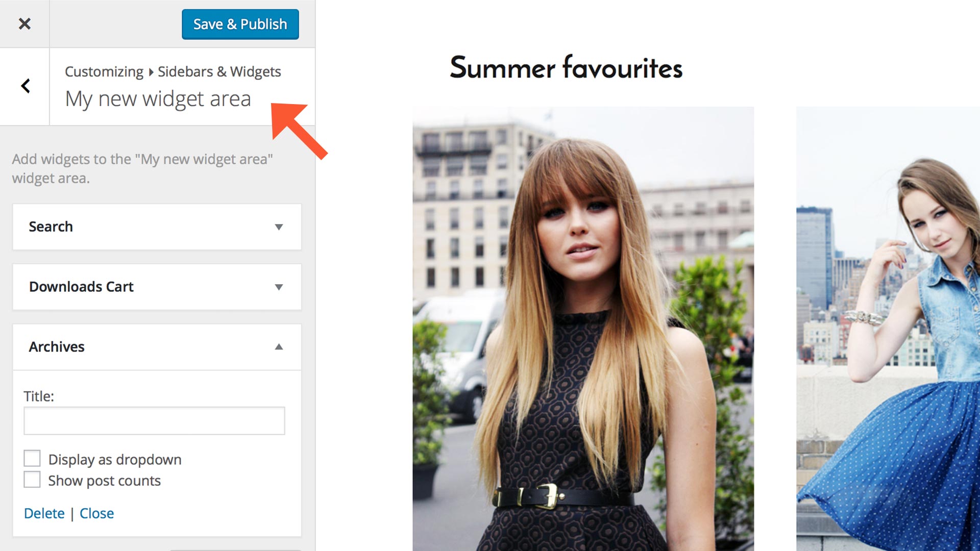Click the Close link for Archives widget

pyautogui.click(x=96, y=513)
